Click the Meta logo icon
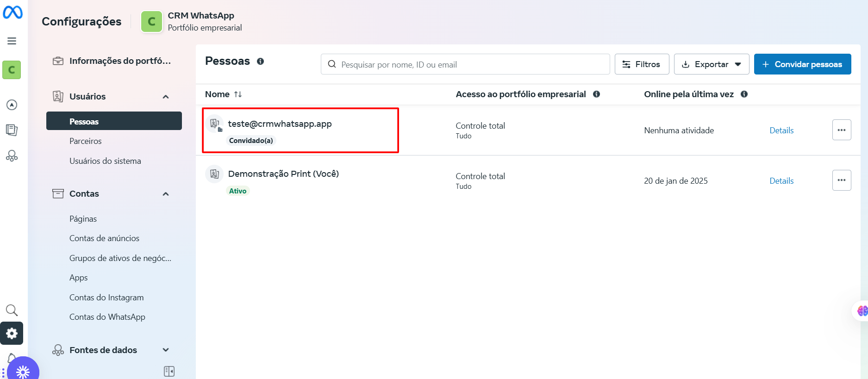Image resolution: width=868 pixels, height=379 pixels. click(x=12, y=12)
